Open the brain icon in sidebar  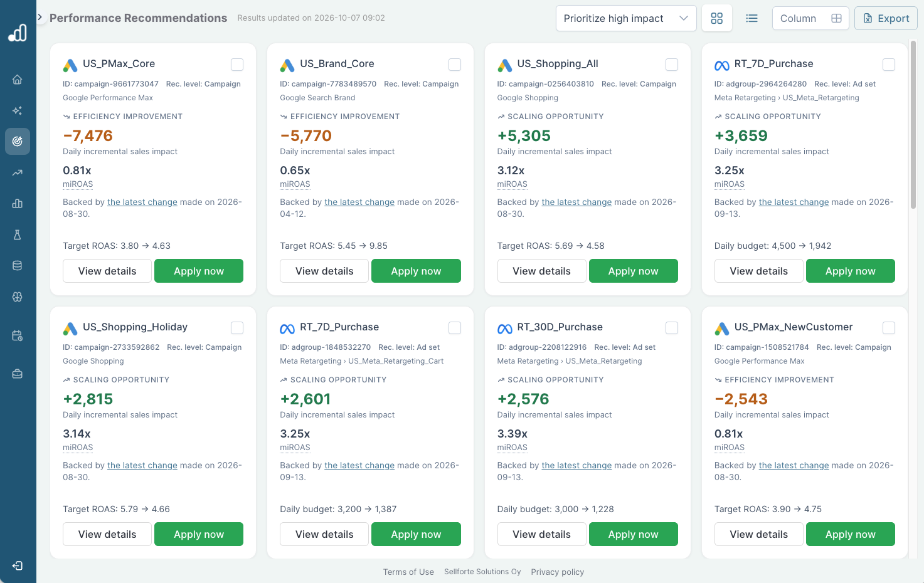click(18, 297)
